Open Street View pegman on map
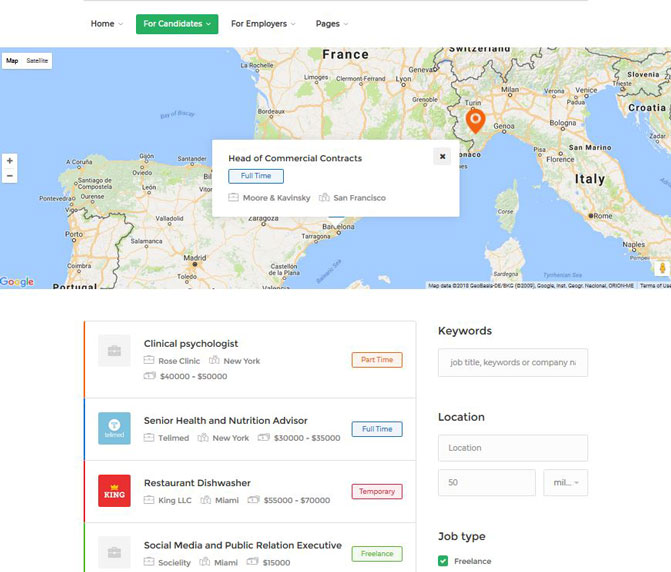The width and height of the screenshot is (671, 572). point(662,269)
